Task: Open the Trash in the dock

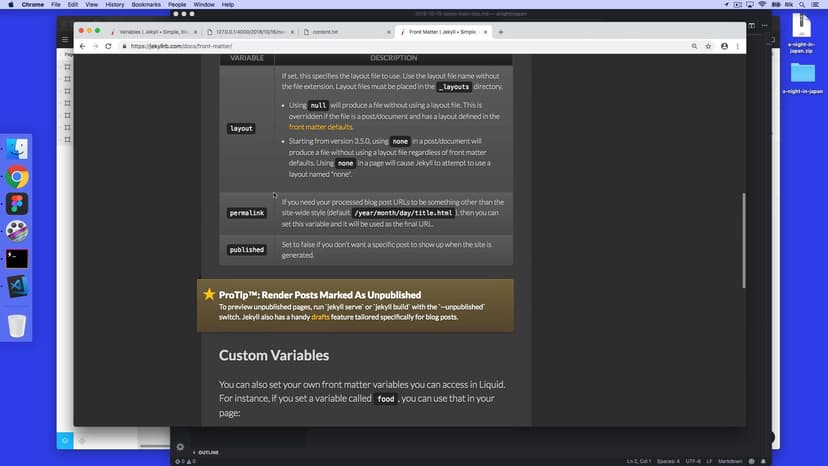Action: click(x=17, y=325)
